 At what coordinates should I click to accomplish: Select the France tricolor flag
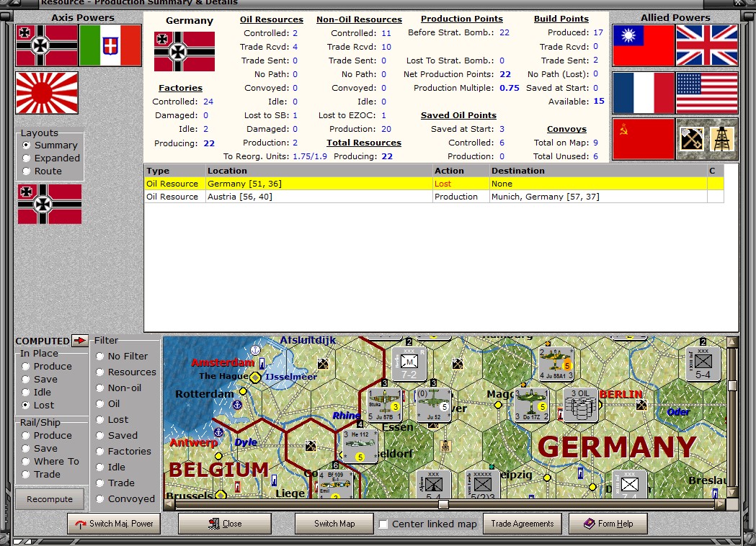pos(643,93)
